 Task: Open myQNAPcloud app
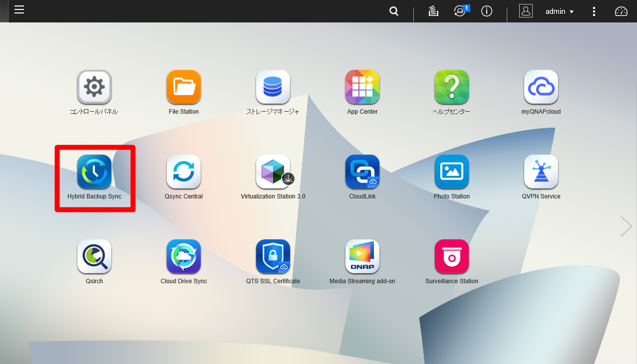click(x=541, y=87)
